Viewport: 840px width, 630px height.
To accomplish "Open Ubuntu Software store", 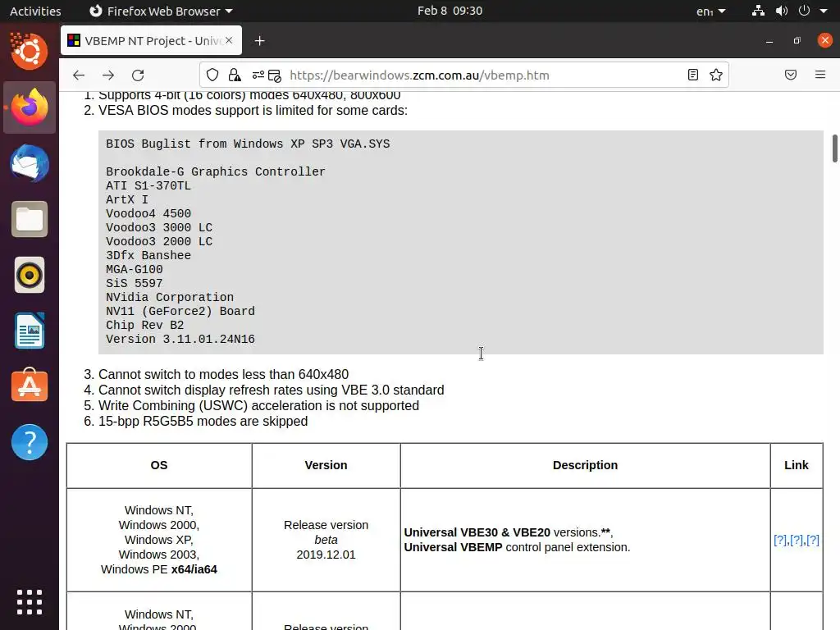I will tap(30, 386).
